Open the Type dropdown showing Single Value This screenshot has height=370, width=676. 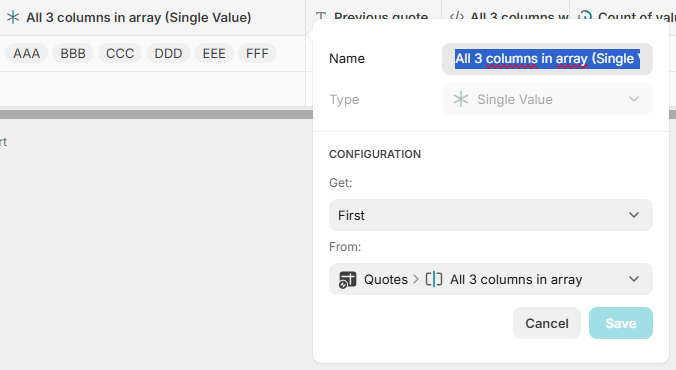547,99
